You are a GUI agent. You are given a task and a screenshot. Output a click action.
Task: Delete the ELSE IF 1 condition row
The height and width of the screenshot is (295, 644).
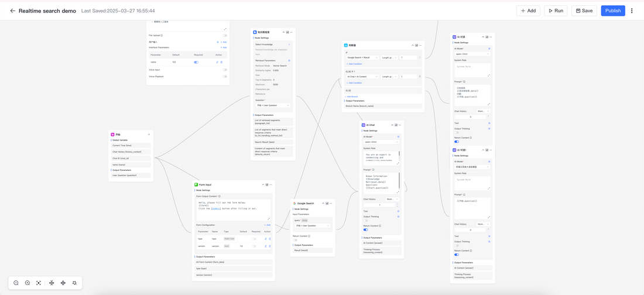click(420, 77)
